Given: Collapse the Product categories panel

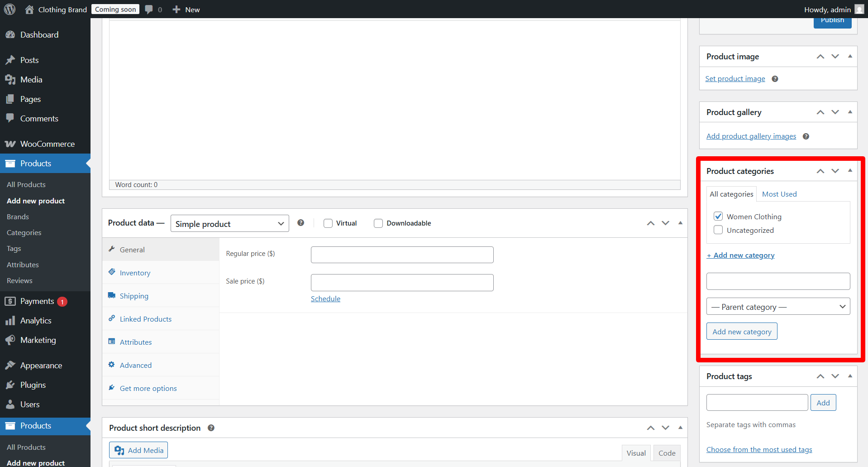Looking at the screenshot, I should tap(850, 171).
